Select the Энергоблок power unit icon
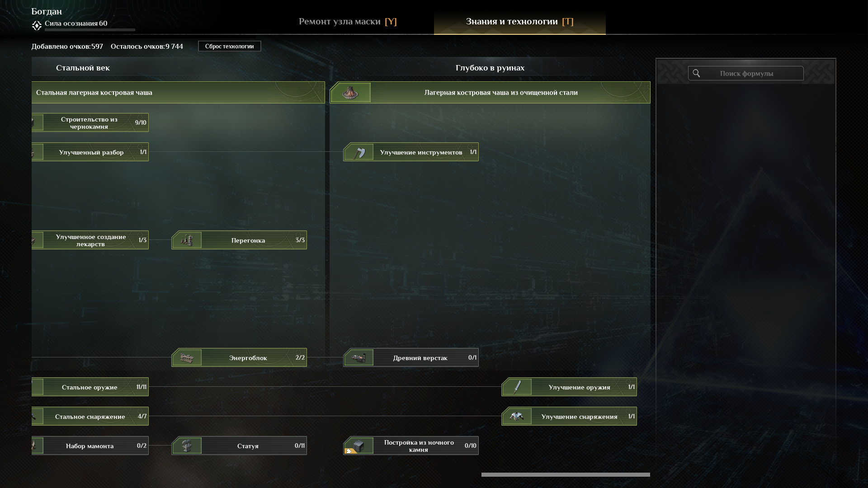Screen dimensions: 868x488 pyautogui.click(x=188, y=358)
